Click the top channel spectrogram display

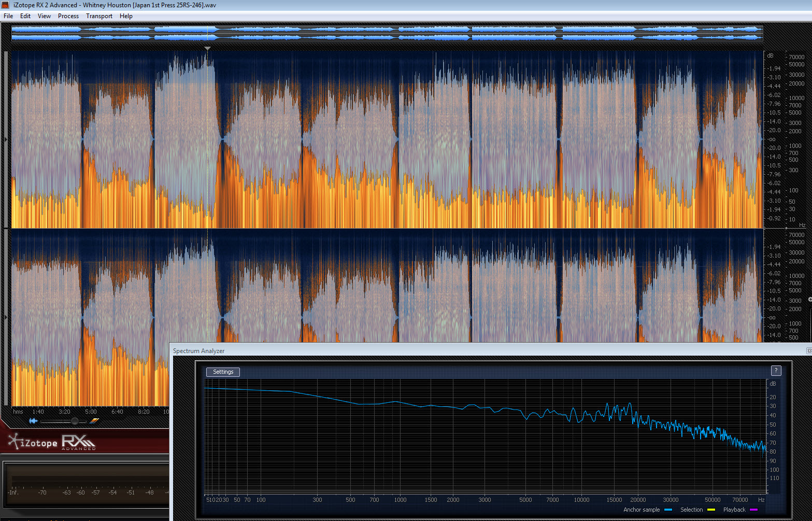(x=387, y=139)
